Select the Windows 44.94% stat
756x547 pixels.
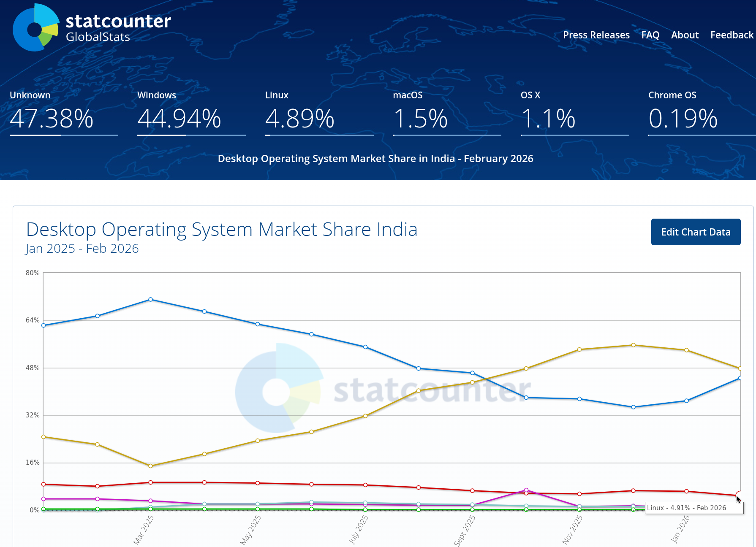click(x=191, y=113)
